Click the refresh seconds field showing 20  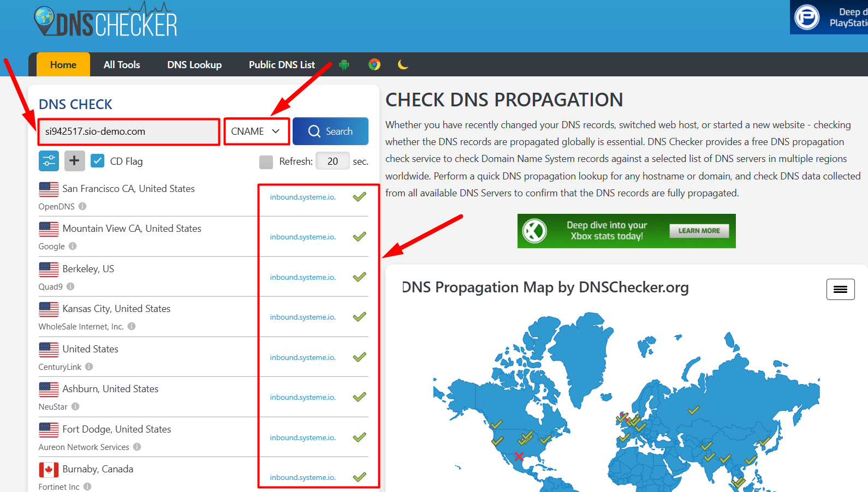click(332, 161)
